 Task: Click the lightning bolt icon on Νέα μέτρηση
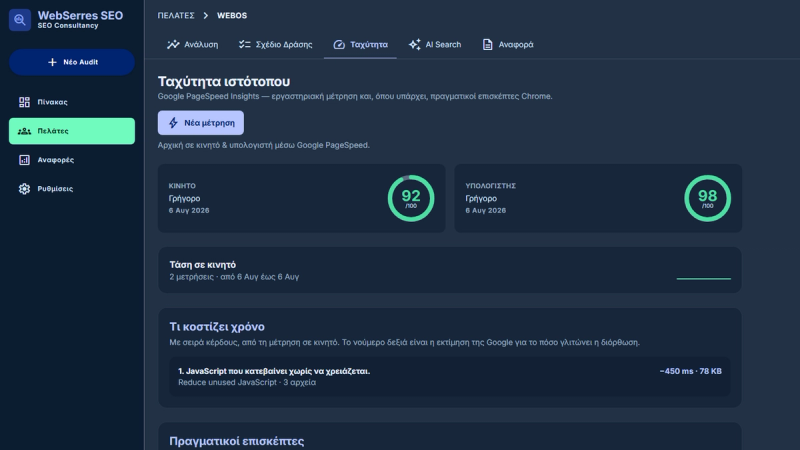(x=173, y=123)
